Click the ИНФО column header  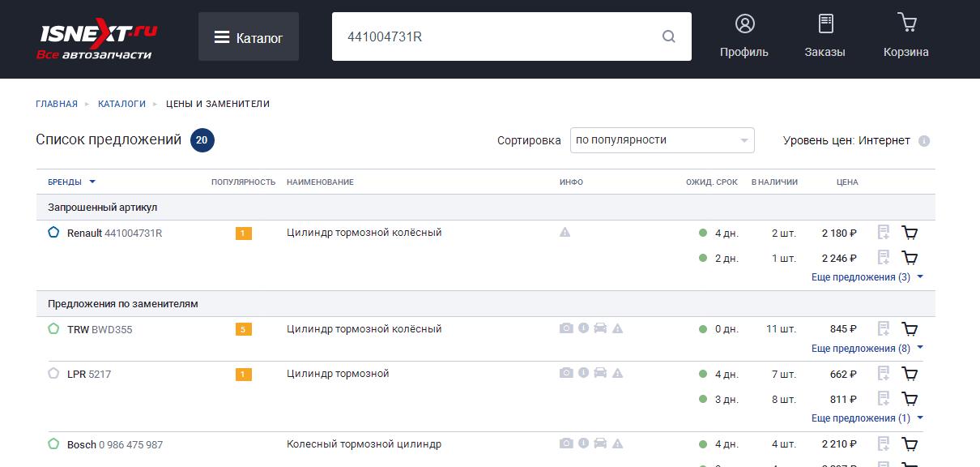(571, 182)
